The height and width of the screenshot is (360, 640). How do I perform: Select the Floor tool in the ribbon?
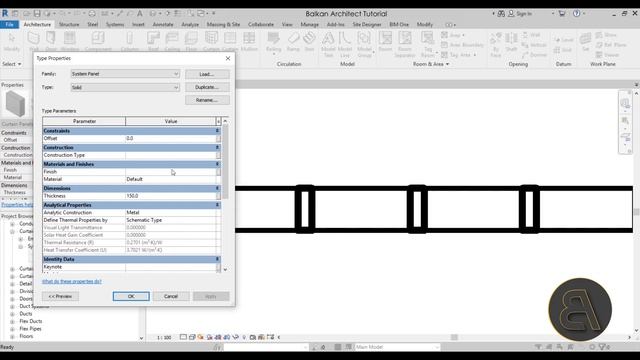tap(191, 42)
